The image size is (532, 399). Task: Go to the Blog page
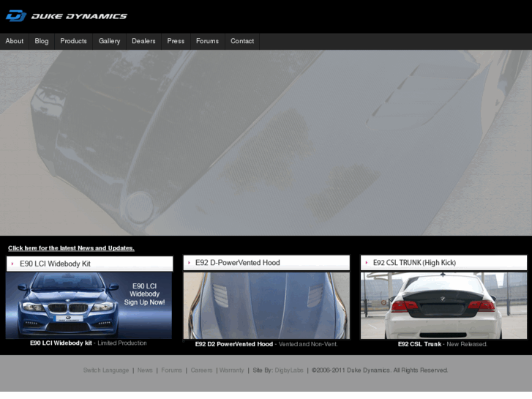[42, 41]
